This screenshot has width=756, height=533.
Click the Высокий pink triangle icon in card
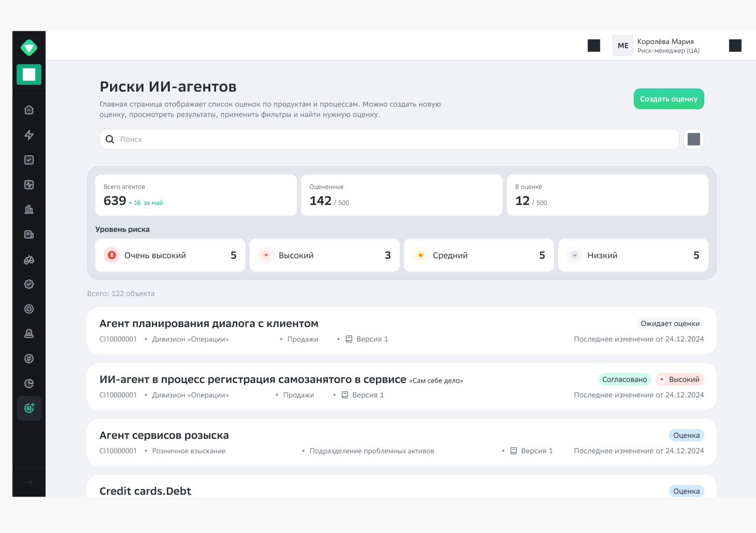(266, 255)
